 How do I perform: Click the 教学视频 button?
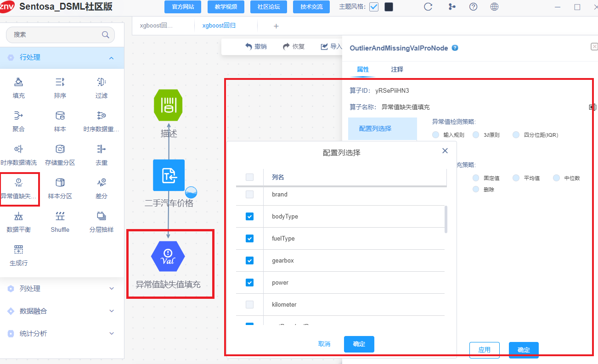pos(226,7)
